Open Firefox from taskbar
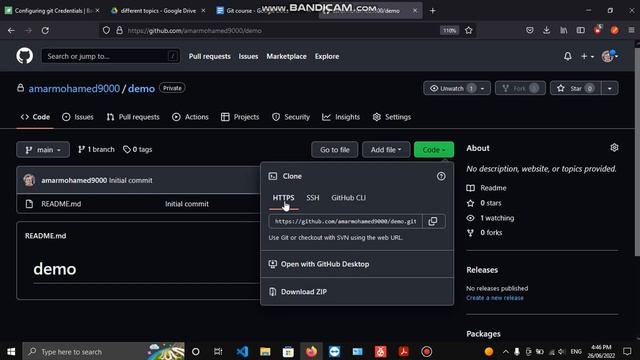Screen dimensions: 640x360 tap(311, 351)
